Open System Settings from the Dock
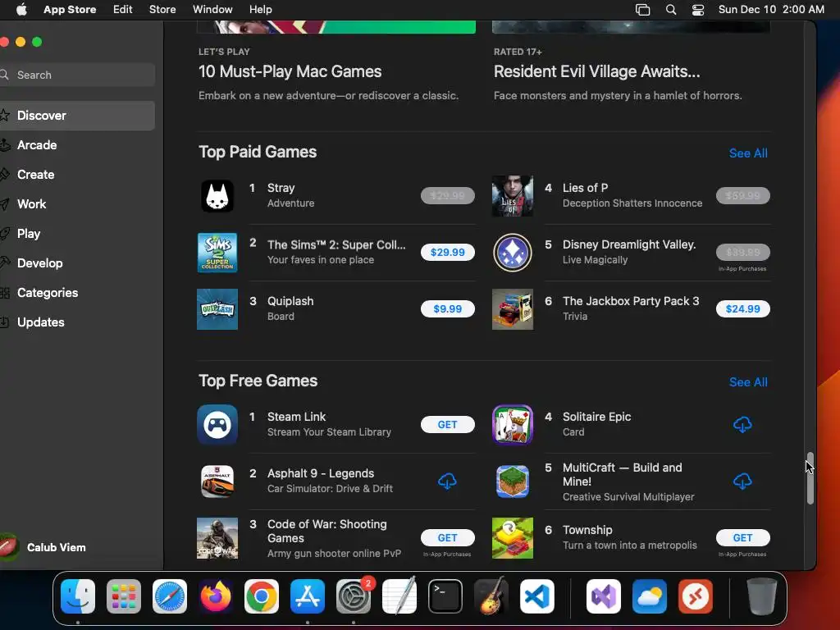The image size is (840, 630). 354,596
